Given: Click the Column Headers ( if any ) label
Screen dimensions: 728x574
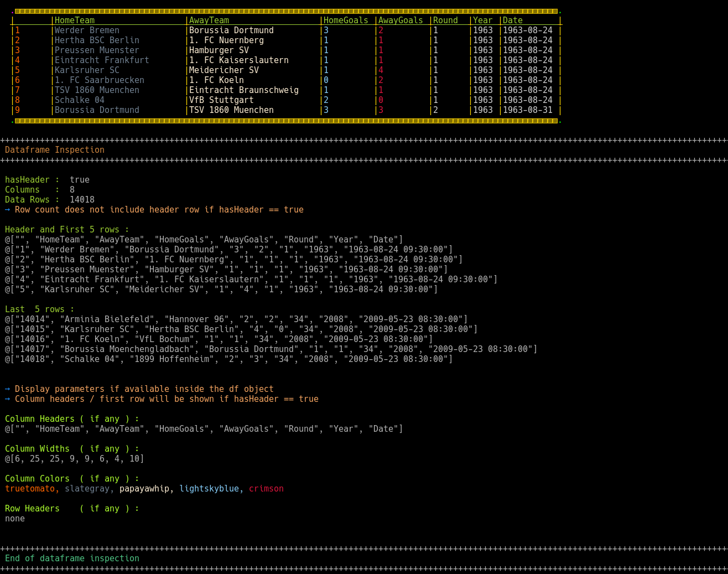Looking at the screenshot, I should pyautogui.click(x=72, y=419).
